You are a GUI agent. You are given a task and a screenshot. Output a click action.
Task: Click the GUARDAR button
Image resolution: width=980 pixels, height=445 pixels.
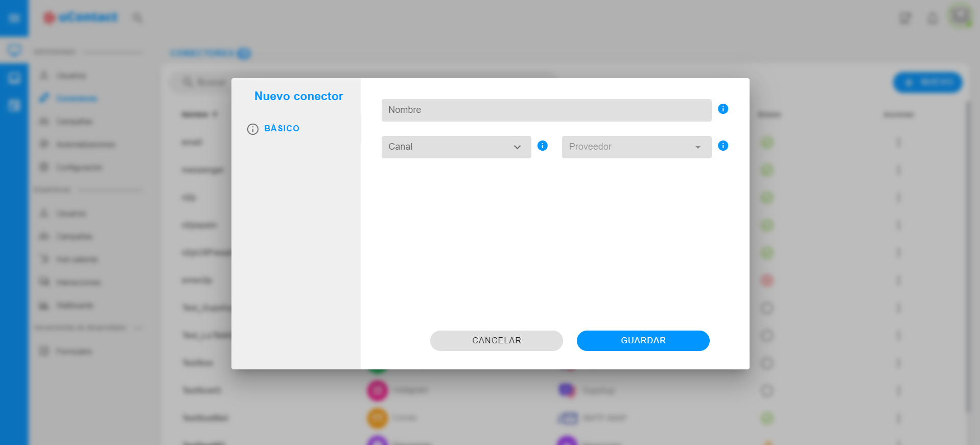click(643, 341)
